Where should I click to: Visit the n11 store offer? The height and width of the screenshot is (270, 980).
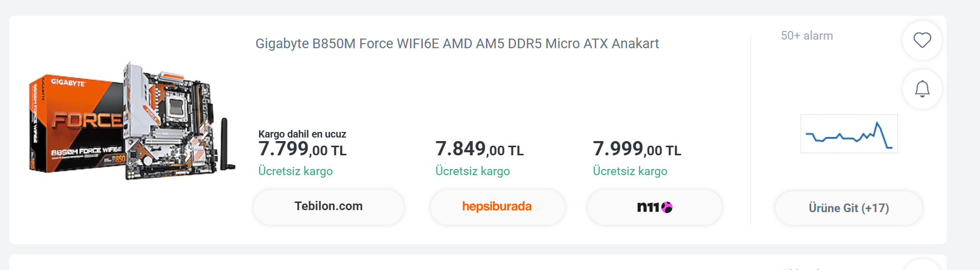coord(654,207)
